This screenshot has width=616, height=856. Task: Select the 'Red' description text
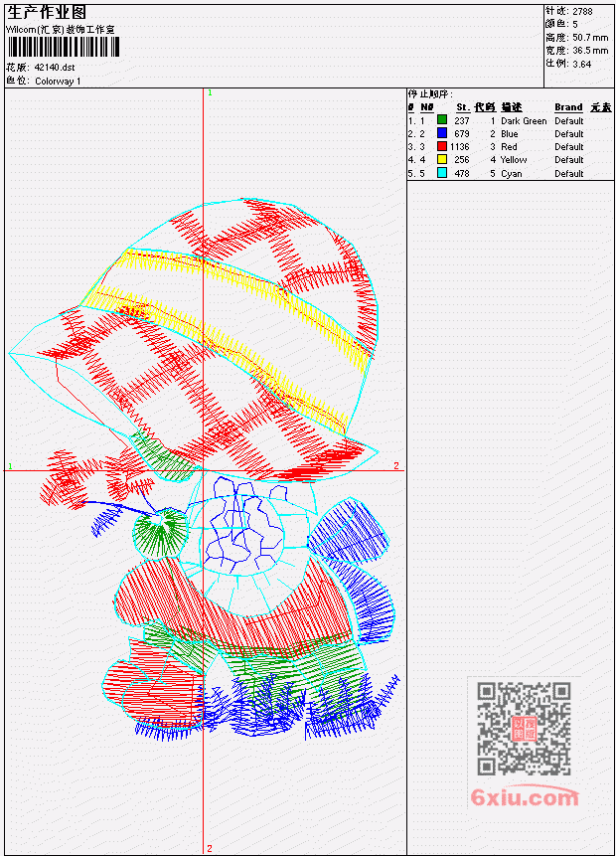[x=509, y=147]
